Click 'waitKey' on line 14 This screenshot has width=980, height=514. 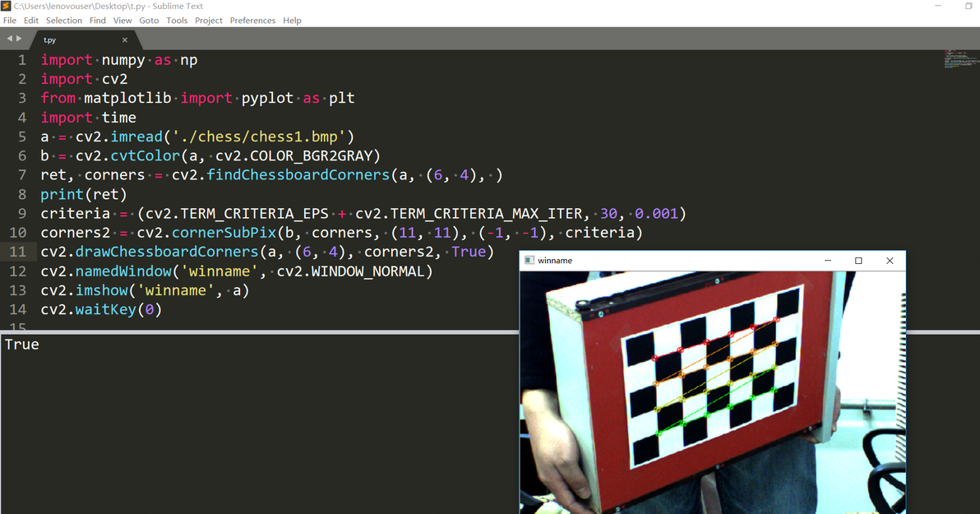105,309
